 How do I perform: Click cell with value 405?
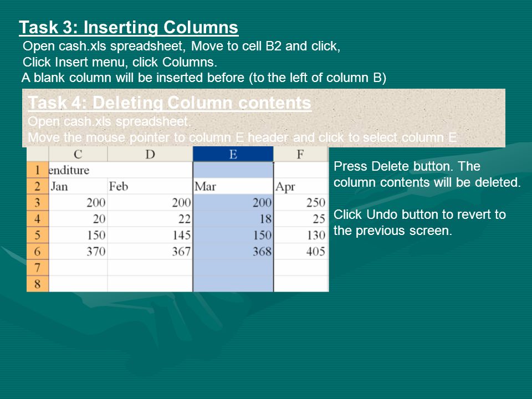pyautogui.click(x=301, y=252)
